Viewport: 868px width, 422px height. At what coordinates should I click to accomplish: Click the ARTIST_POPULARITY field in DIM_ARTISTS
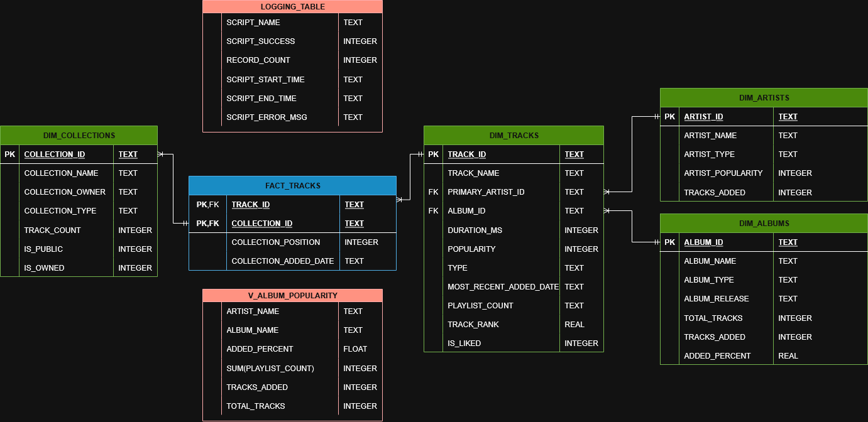click(723, 173)
